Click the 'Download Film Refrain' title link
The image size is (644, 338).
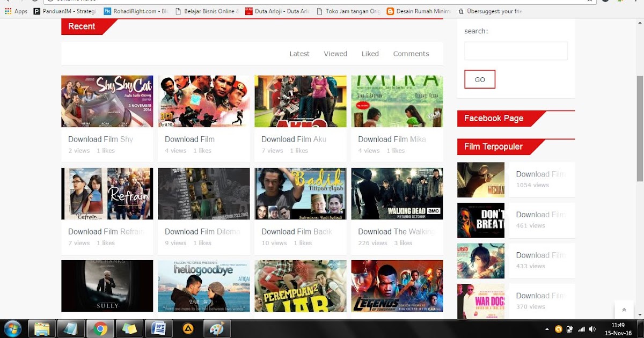(x=106, y=231)
